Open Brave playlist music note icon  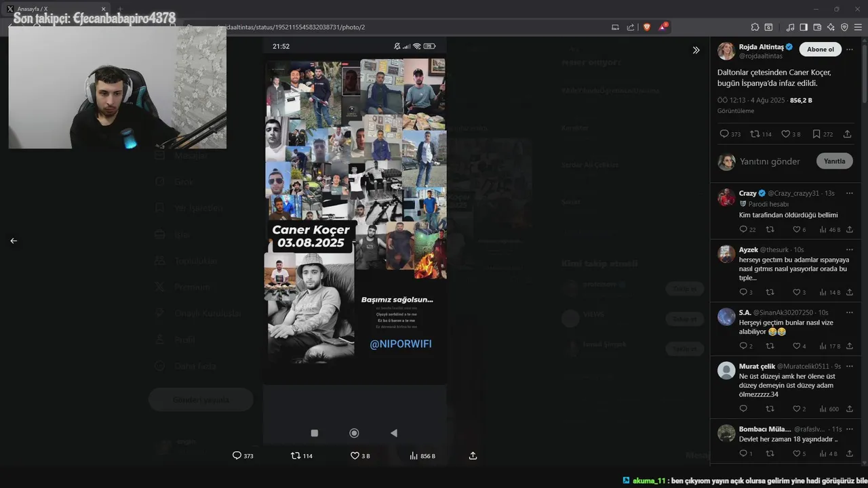(790, 27)
